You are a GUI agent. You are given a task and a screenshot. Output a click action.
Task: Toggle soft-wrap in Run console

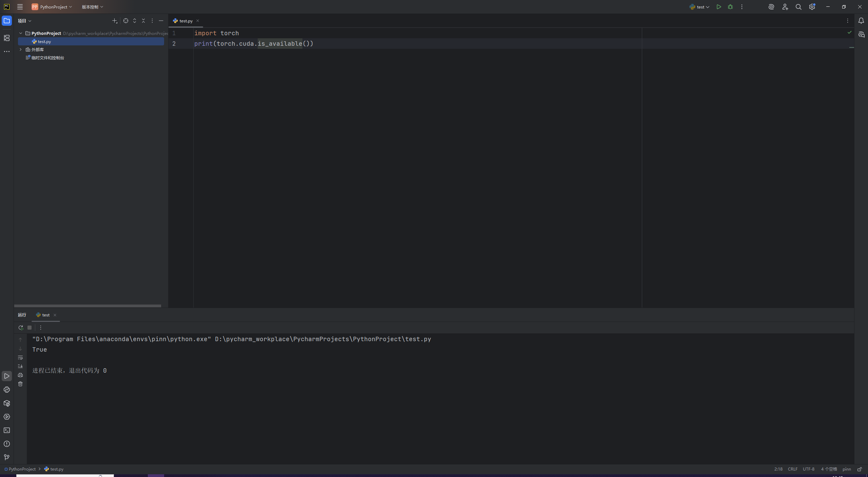[x=20, y=357]
